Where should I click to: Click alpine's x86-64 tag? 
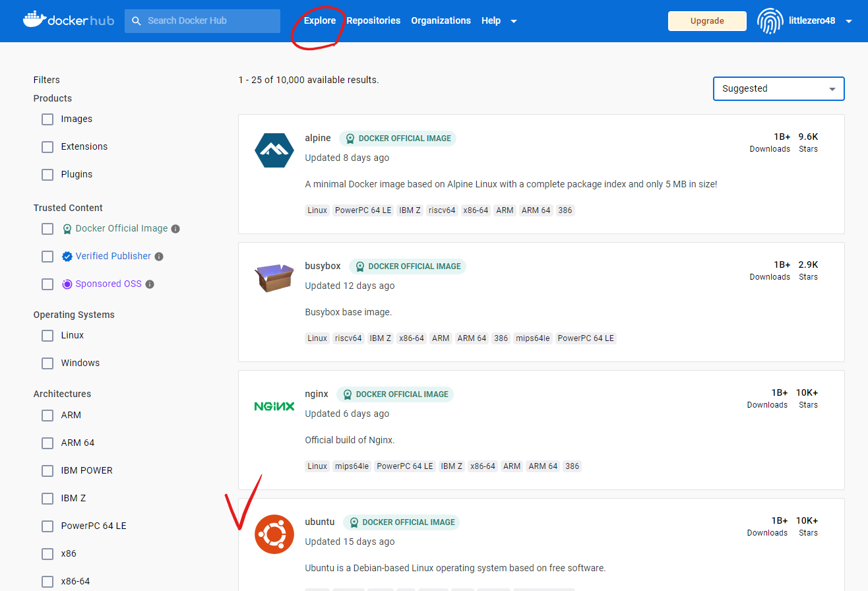tap(476, 210)
